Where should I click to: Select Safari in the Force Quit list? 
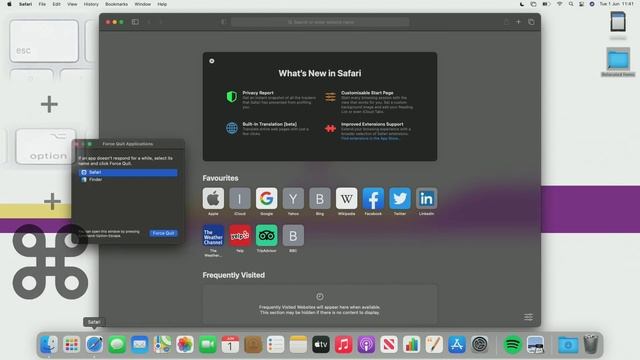pyautogui.click(x=128, y=172)
